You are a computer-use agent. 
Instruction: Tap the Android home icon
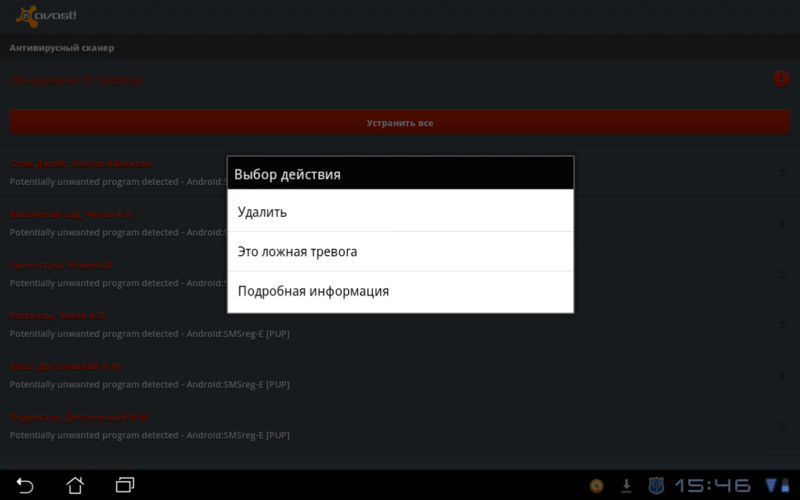click(x=75, y=485)
